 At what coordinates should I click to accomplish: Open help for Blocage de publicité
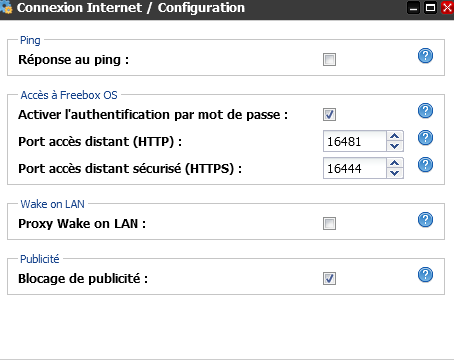point(425,275)
